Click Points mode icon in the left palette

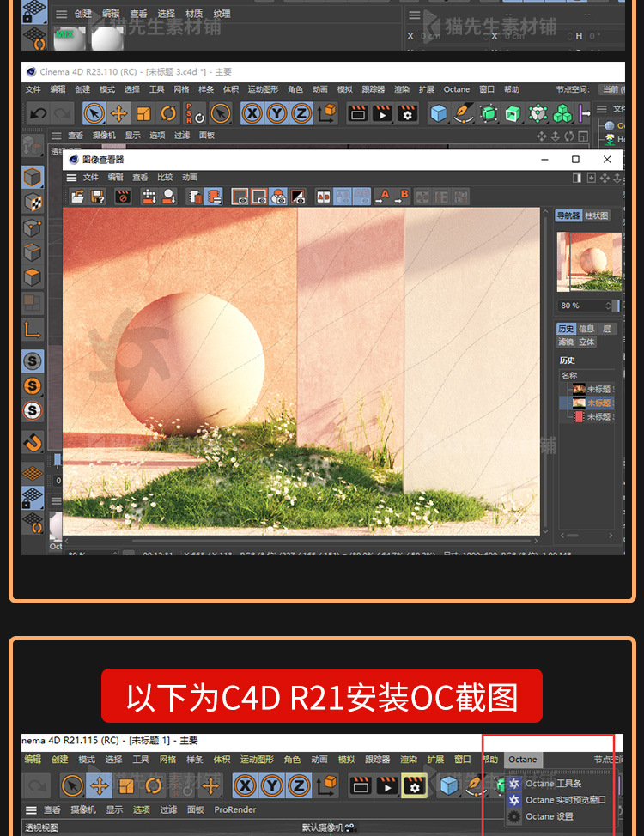tap(33, 227)
